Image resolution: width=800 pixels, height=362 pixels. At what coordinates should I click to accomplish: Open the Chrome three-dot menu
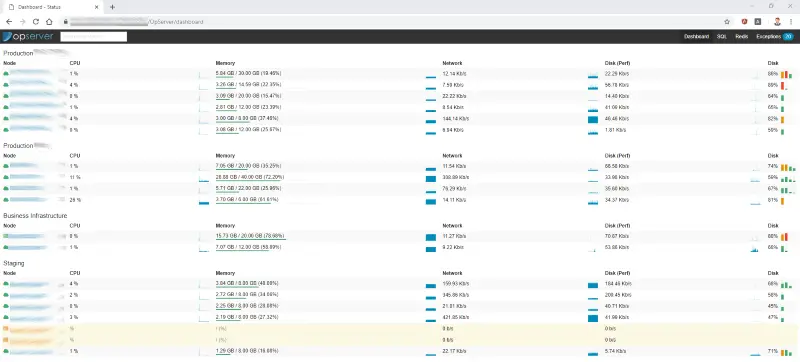790,22
